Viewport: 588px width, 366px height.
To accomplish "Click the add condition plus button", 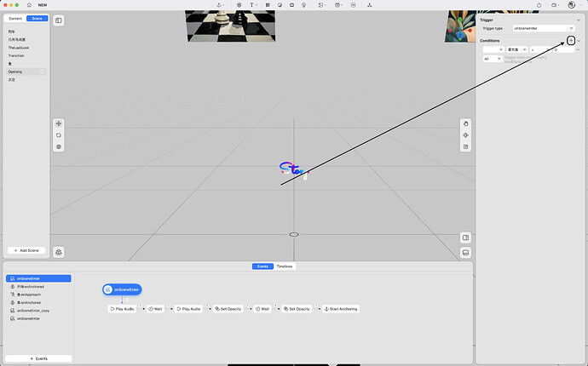I will pos(571,41).
